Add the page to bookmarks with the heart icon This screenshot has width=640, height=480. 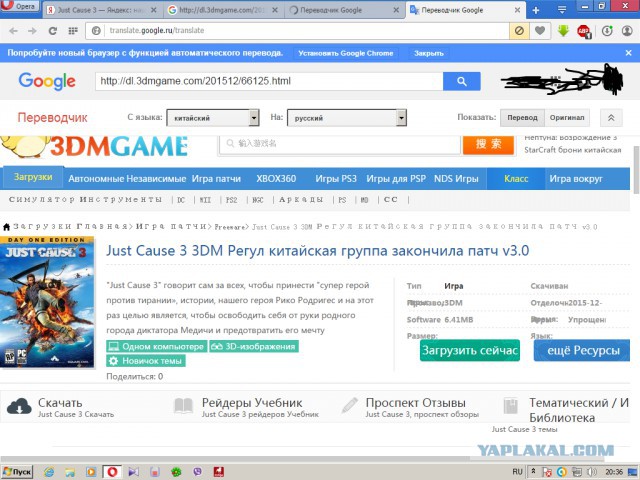pos(540,31)
